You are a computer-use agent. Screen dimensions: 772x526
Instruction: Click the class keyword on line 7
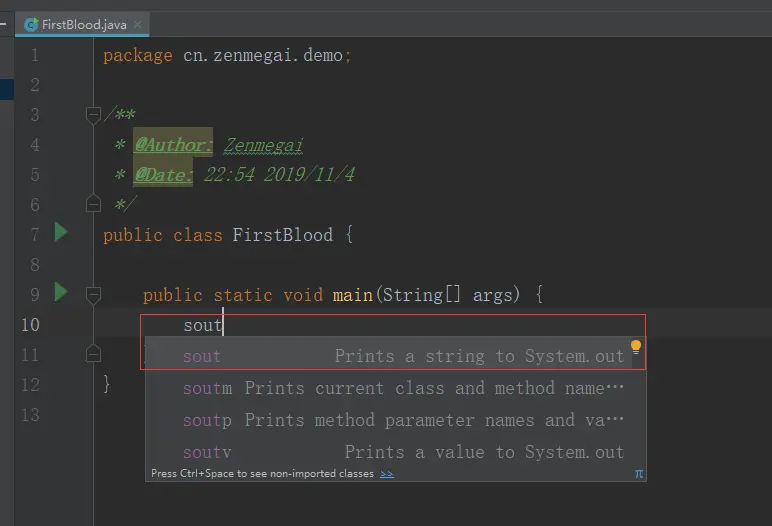197,235
